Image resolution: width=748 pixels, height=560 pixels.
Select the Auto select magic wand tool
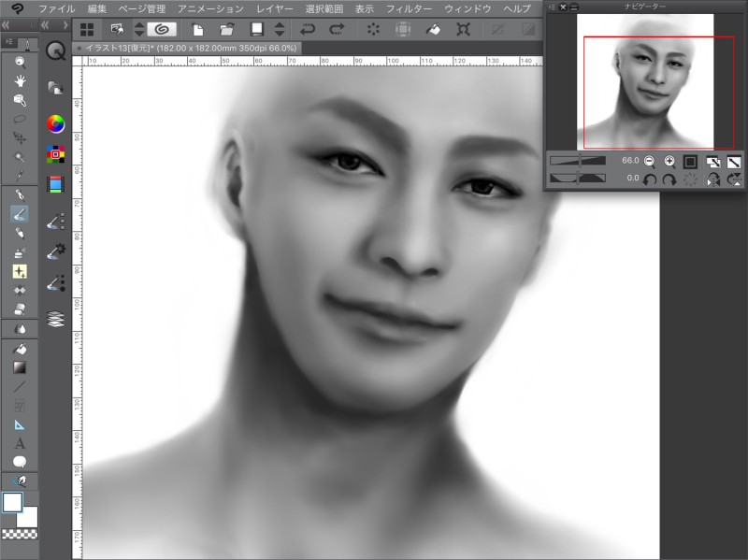20,157
